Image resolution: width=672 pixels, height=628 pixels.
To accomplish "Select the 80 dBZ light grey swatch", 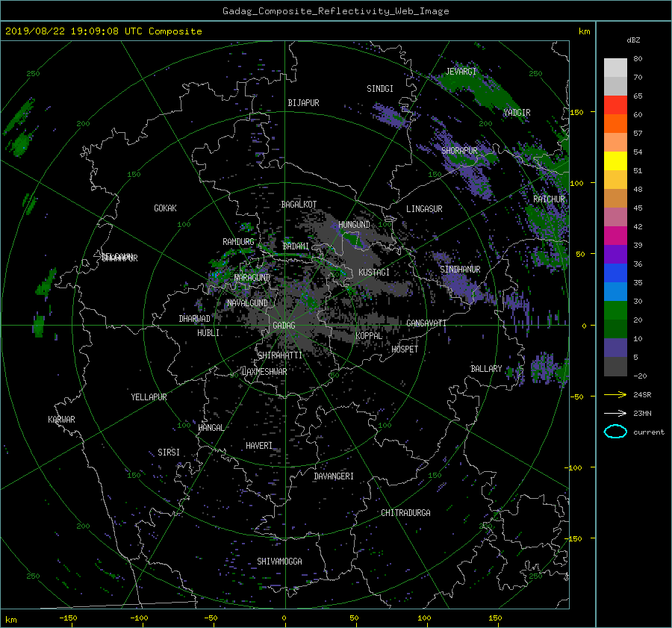I will [615, 67].
